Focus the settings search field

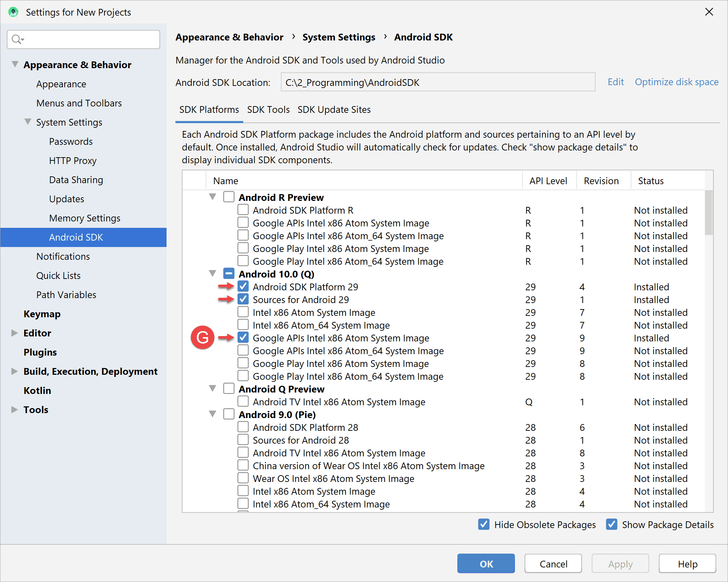83,39
